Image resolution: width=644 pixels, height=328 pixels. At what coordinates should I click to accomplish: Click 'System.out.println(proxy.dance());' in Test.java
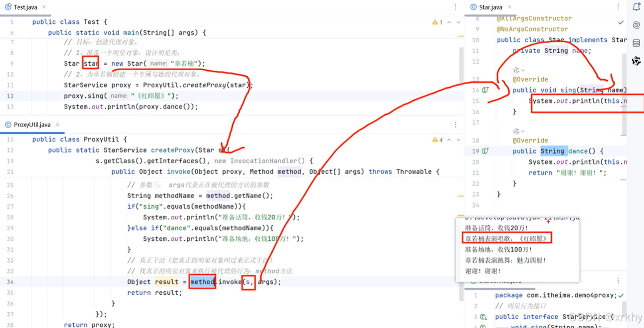[131, 107]
